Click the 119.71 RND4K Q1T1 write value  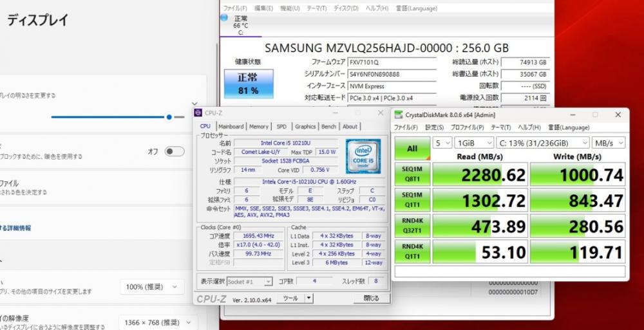578,252
